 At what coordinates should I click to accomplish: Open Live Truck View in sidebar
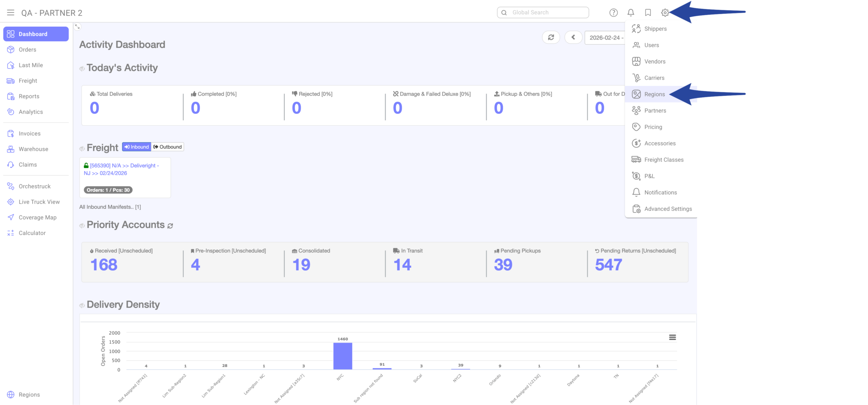click(x=39, y=202)
